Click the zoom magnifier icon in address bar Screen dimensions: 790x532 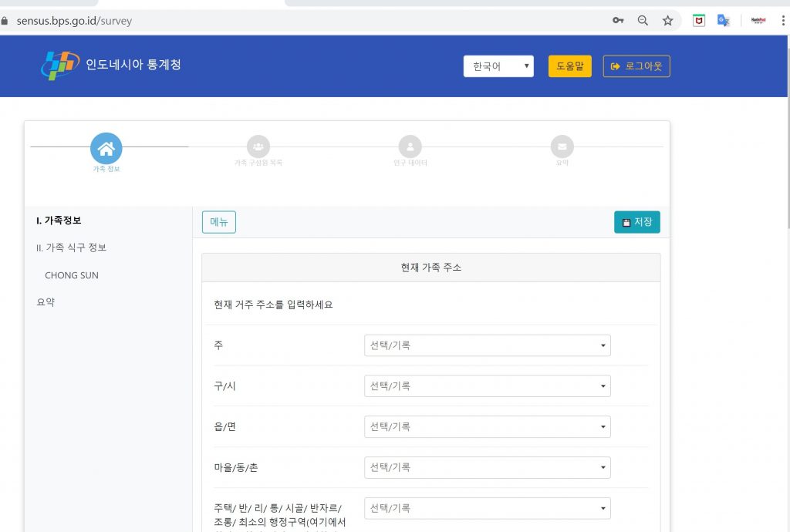pos(643,21)
